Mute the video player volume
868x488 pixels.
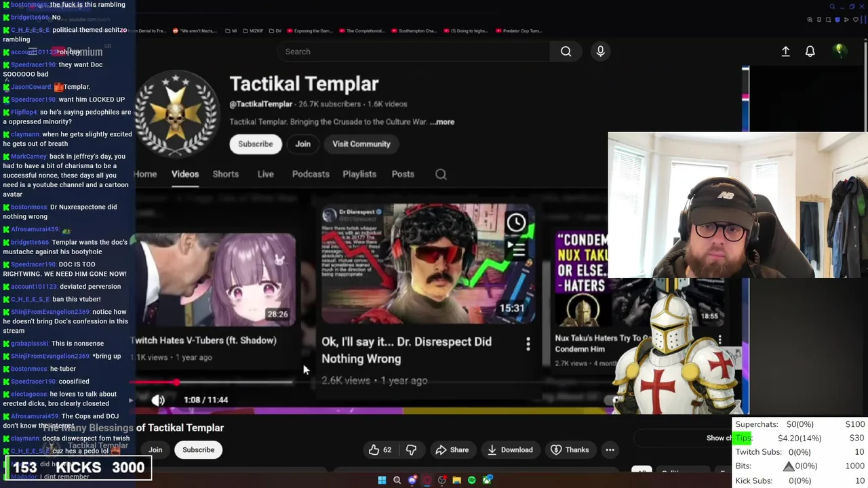158,400
